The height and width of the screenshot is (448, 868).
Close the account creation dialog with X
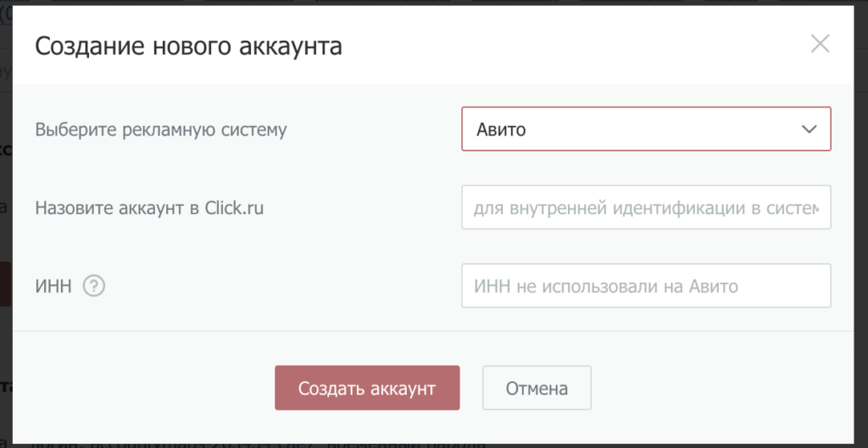tap(820, 44)
